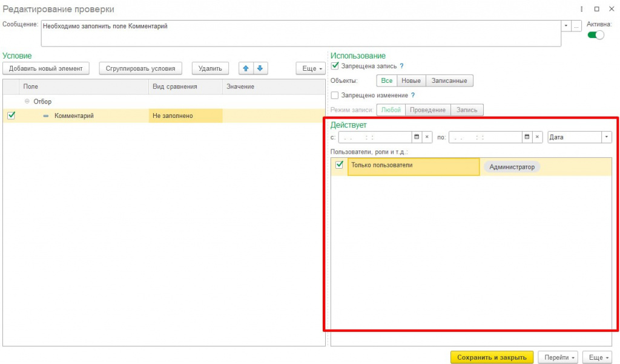Click the 'Администратор' user tag
The height and width of the screenshot is (364, 620).
point(512,167)
